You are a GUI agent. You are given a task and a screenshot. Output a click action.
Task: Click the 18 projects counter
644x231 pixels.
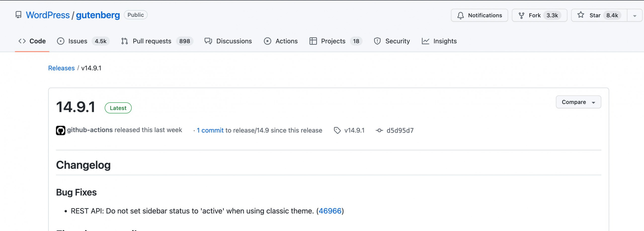click(x=356, y=41)
